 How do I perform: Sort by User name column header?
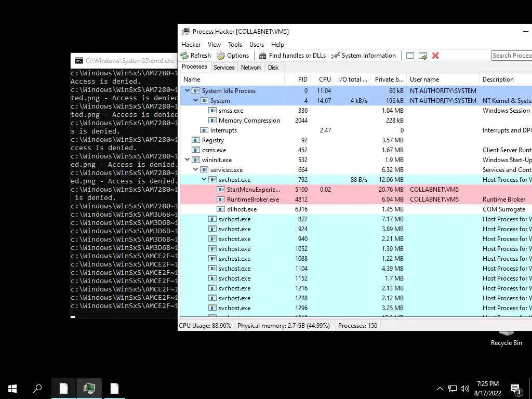443,79
